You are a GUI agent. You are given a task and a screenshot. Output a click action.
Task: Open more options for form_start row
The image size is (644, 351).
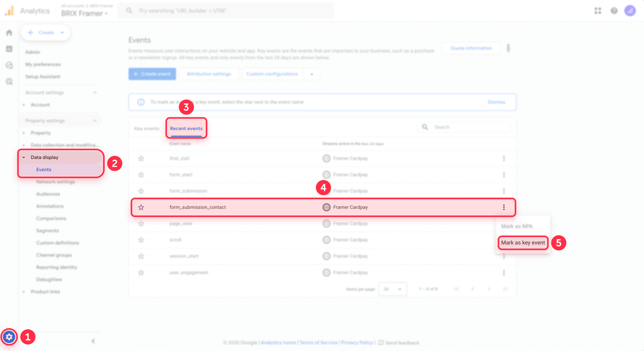coord(503,174)
